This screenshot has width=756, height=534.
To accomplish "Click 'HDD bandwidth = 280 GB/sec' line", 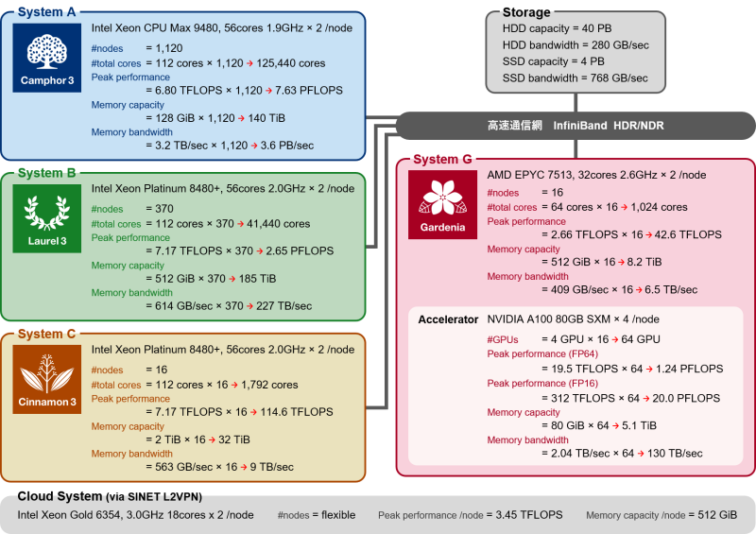I will pyautogui.click(x=576, y=44).
